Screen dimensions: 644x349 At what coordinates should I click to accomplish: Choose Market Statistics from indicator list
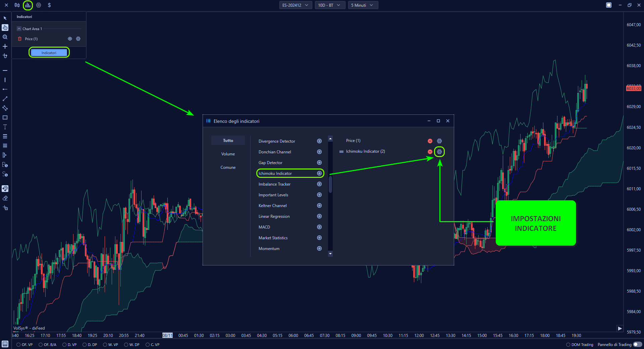[273, 238]
